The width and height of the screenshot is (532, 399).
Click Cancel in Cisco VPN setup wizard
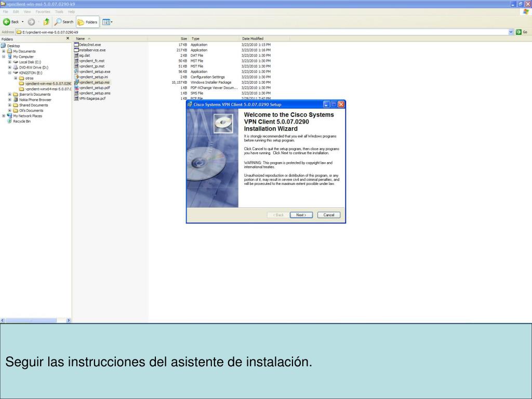point(329,215)
